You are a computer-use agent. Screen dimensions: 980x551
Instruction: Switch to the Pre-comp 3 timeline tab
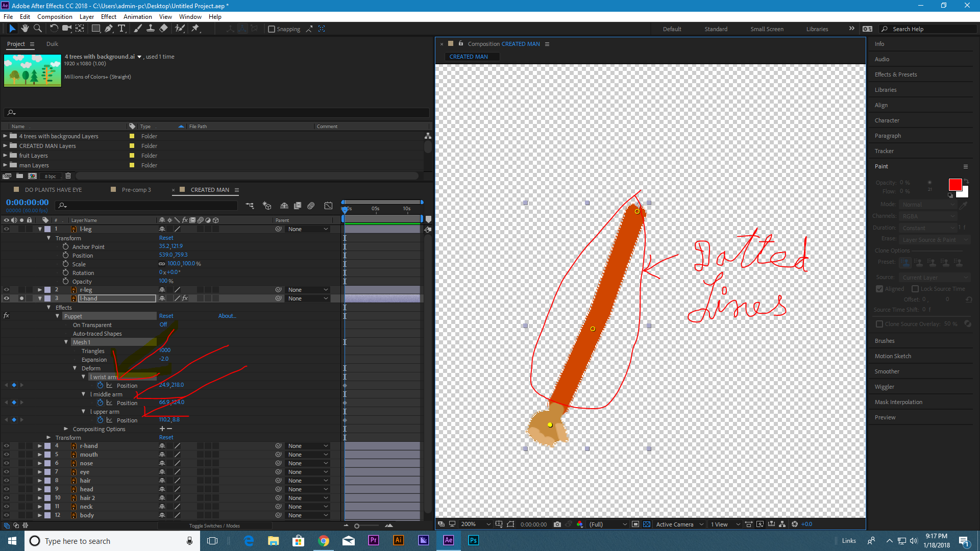coord(136,190)
